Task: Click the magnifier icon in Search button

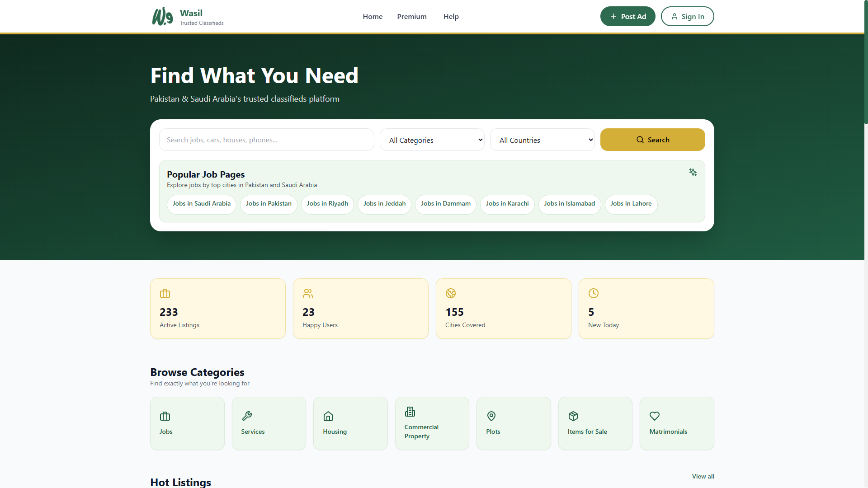Action: pyautogui.click(x=640, y=140)
